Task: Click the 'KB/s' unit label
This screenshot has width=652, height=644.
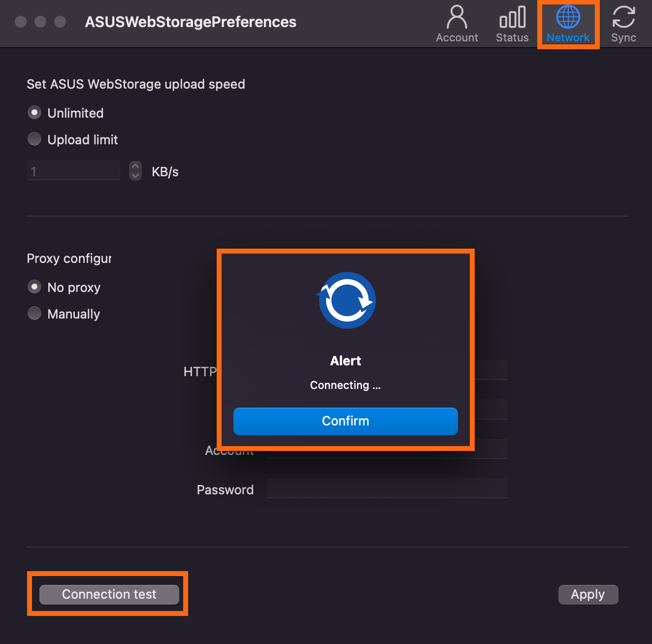Action: 165,172
